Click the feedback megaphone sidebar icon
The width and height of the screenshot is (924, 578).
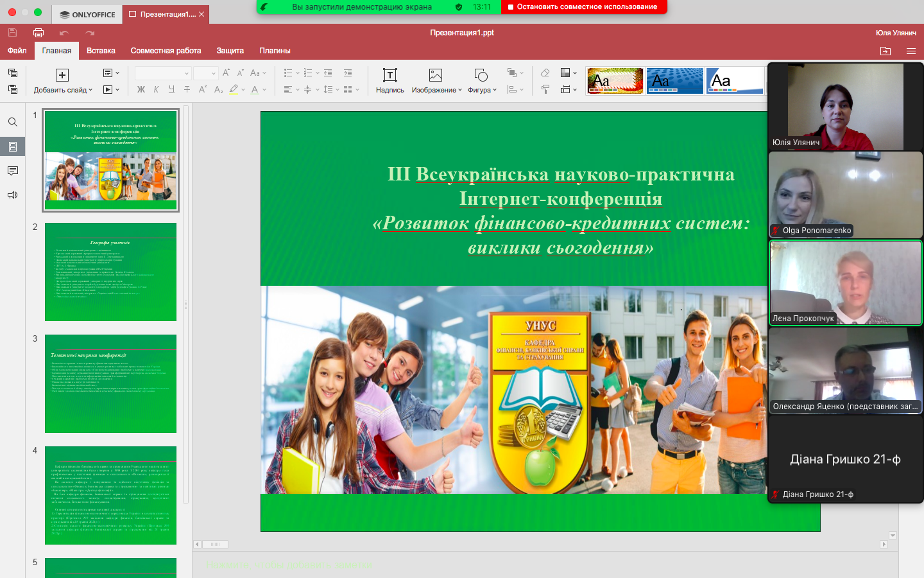[x=12, y=195]
